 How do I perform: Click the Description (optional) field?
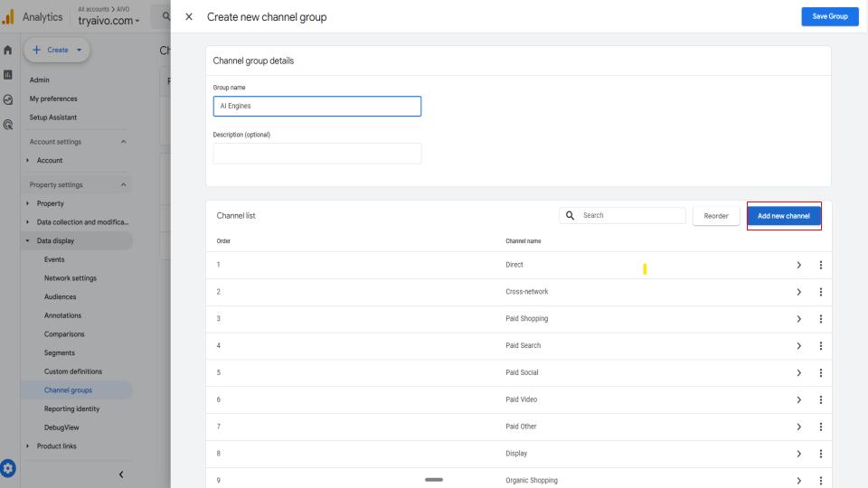[316, 154]
